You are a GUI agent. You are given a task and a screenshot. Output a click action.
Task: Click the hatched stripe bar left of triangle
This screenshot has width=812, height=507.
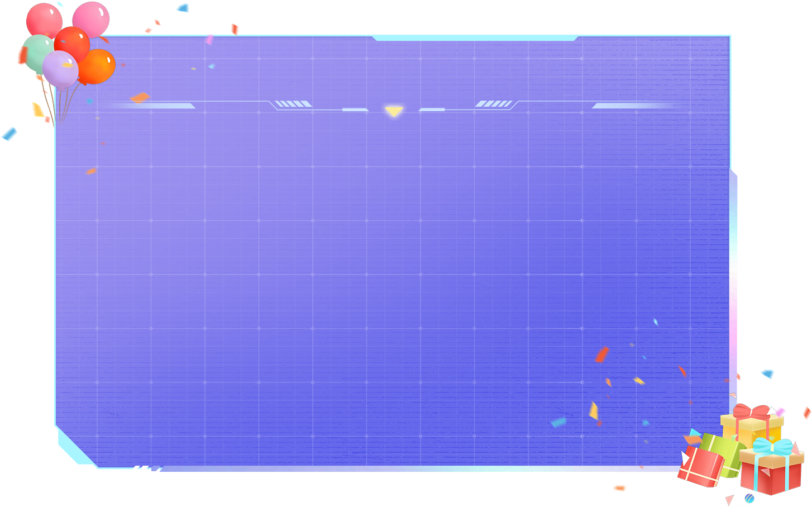(x=293, y=104)
